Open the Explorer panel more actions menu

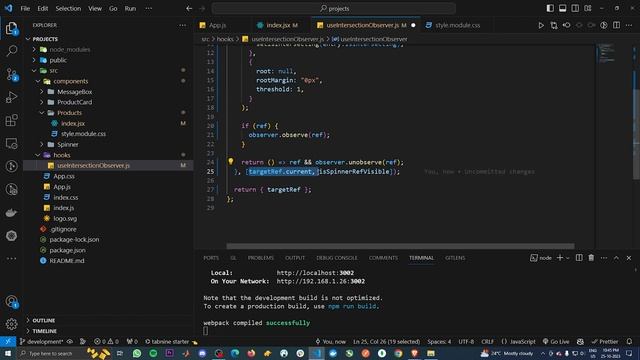[182, 25]
